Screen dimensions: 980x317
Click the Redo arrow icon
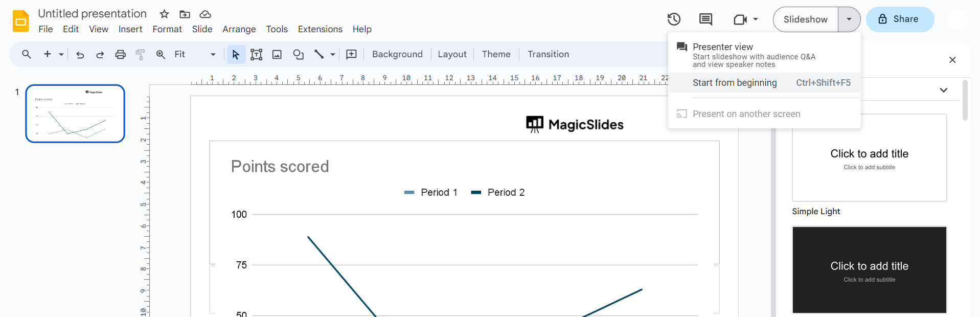[x=100, y=55]
